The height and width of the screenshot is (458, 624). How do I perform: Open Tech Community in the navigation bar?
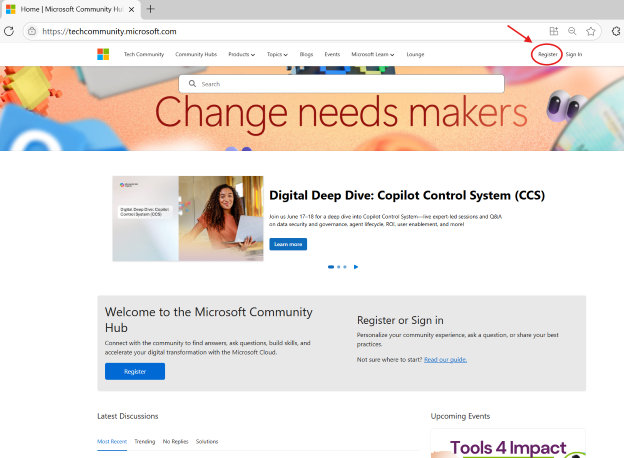(x=144, y=54)
